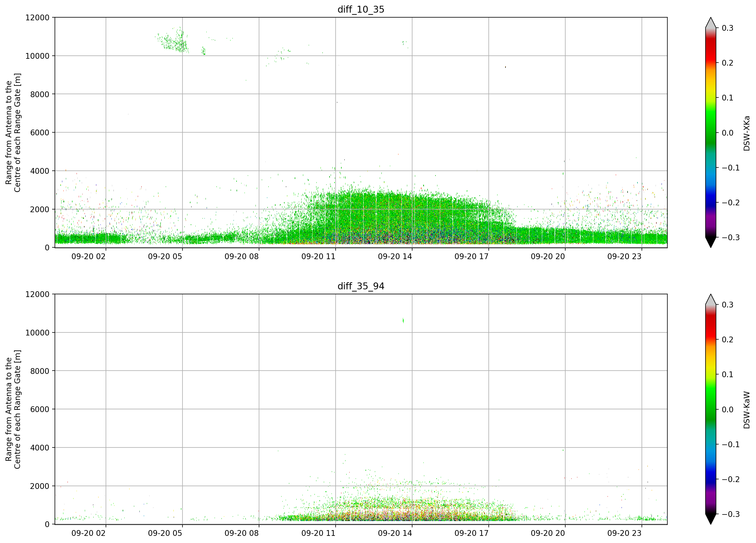
Task: Click the 8000 tick in diff_10_35 plot
Action: (40, 94)
